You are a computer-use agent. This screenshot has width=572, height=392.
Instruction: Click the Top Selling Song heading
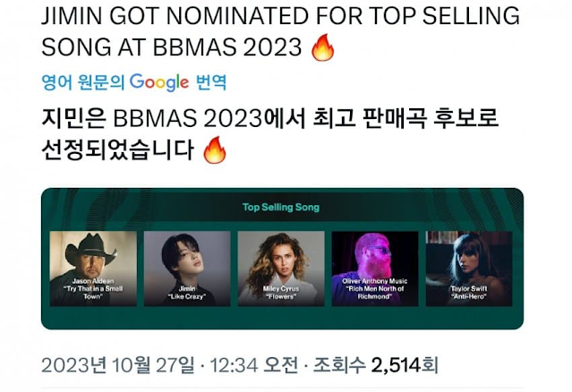281,207
